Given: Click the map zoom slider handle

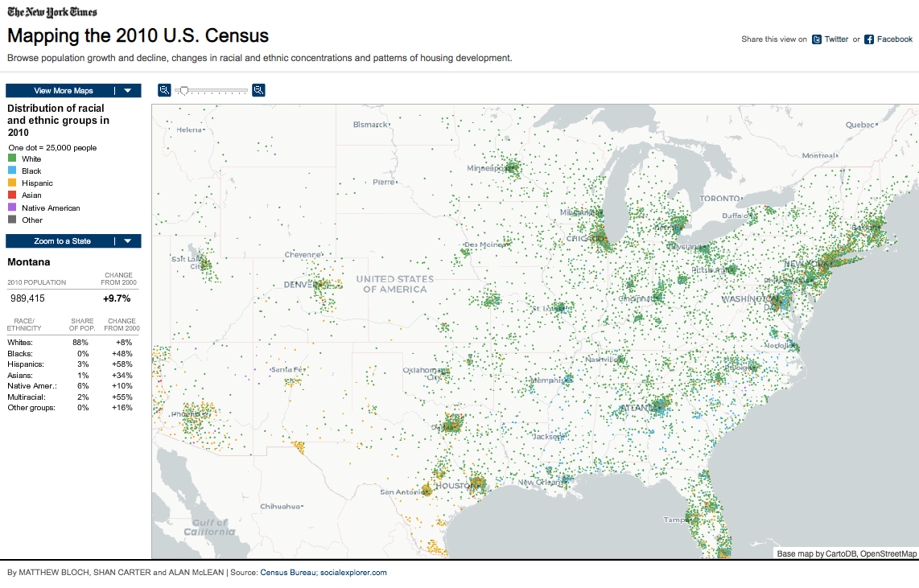Looking at the screenshot, I should pyautogui.click(x=184, y=91).
